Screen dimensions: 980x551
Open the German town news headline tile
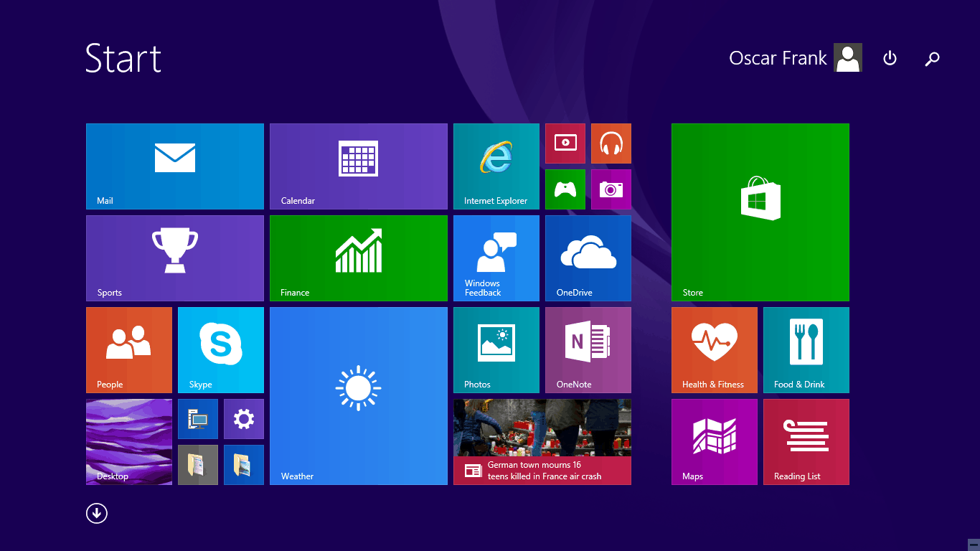point(542,442)
